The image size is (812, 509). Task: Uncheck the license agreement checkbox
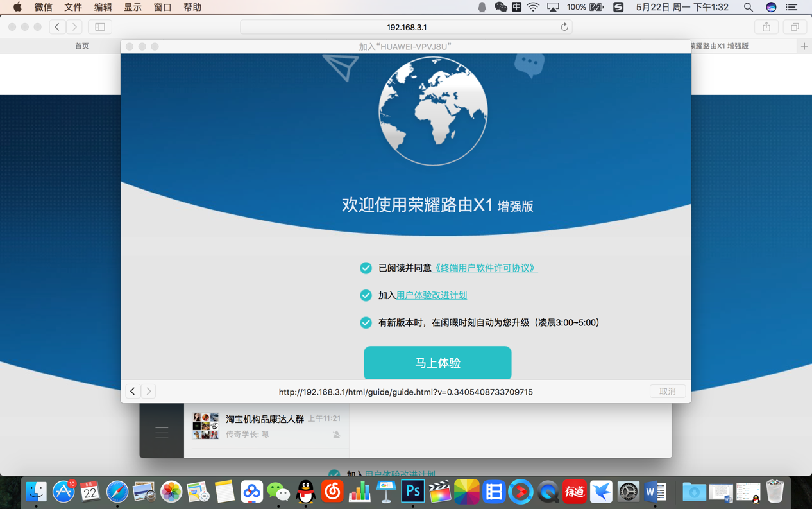[x=366, y=268]
